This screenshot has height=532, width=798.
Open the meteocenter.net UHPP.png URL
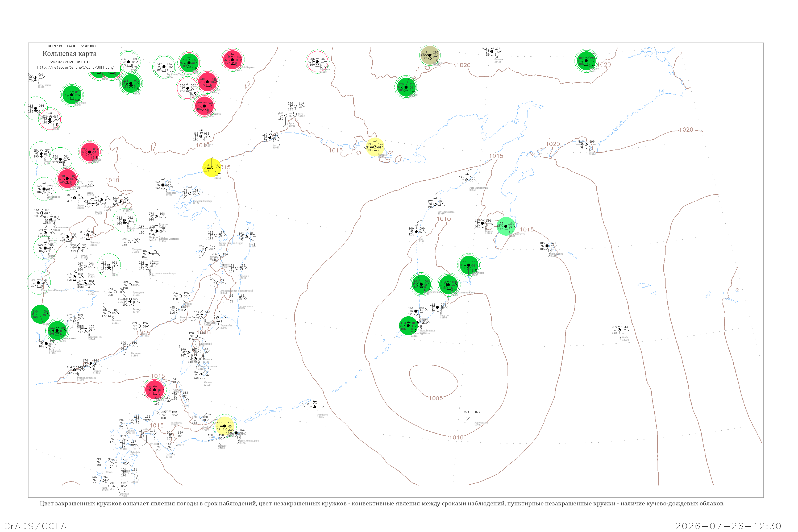[x=75, y=68]
